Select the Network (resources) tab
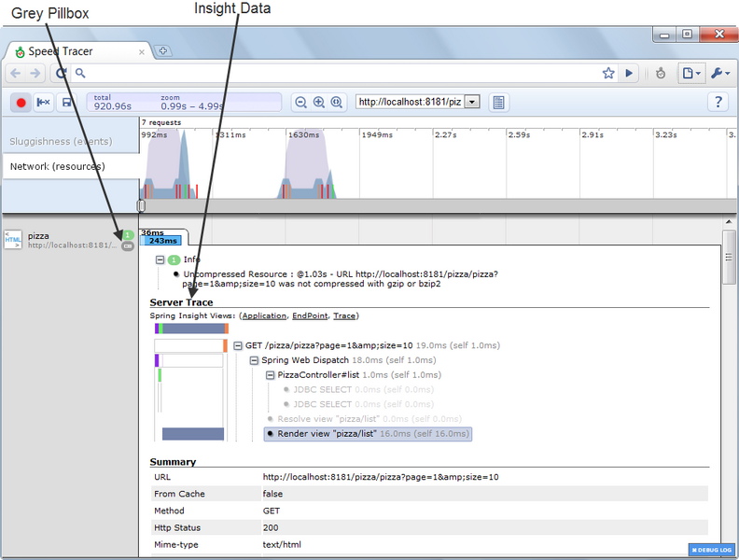739x560 pixels. click(57, 166)
